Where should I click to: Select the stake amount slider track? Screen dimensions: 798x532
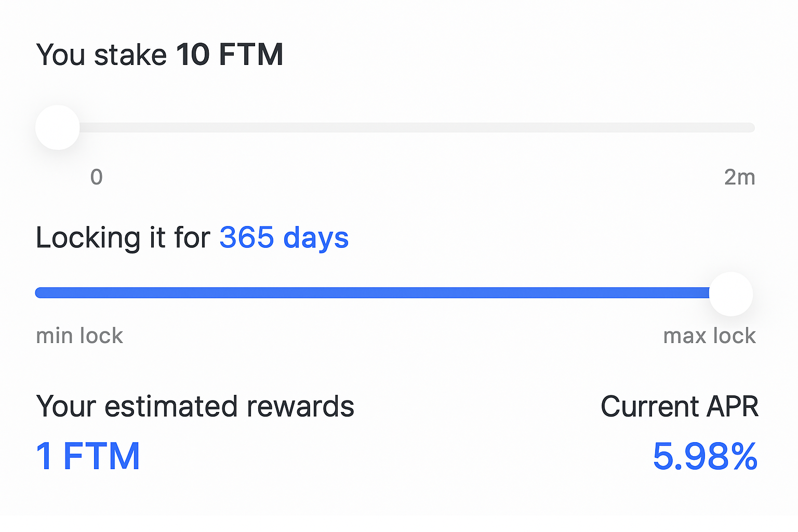tap(416, 127)
